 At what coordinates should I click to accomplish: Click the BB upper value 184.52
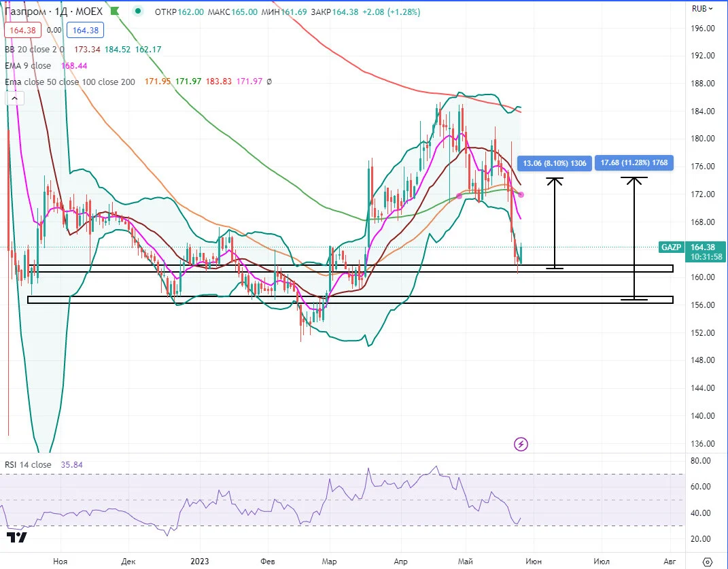pyautogui.click(x=118, y=49)
